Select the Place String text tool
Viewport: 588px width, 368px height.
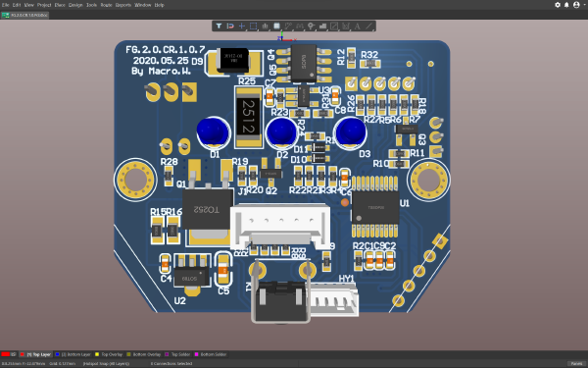357,26
